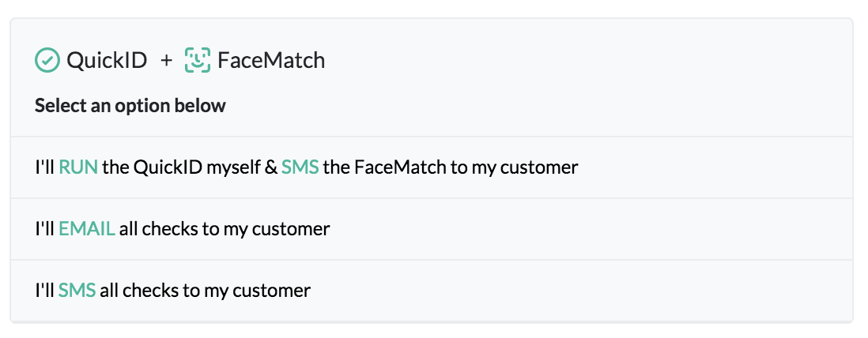Click the QuickID title label

(107, 60)
